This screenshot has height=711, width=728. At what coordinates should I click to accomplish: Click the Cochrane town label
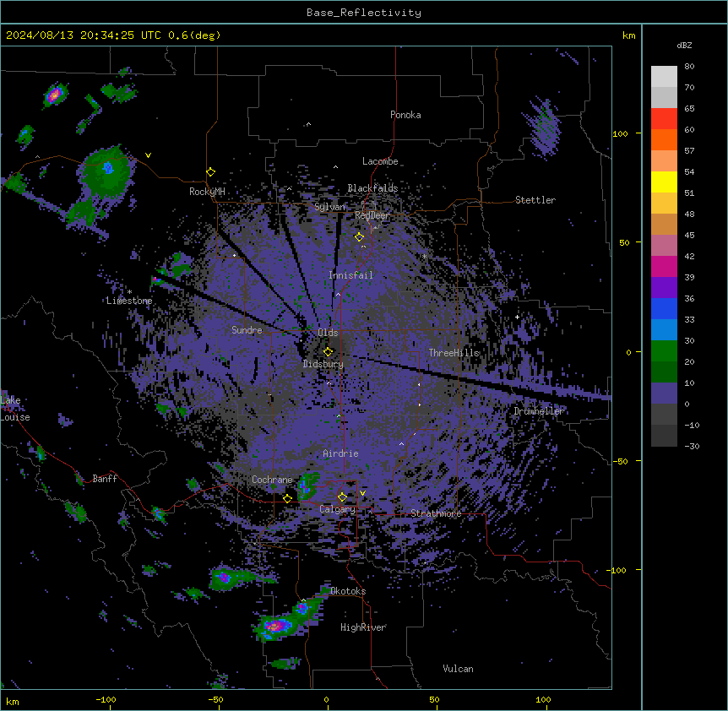[x=272, y=480]
